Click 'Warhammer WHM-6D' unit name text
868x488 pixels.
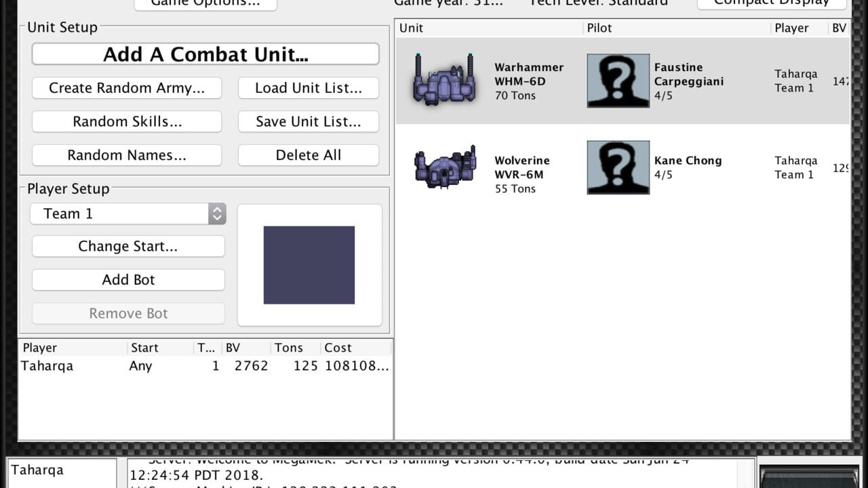(x=529, y=75)
